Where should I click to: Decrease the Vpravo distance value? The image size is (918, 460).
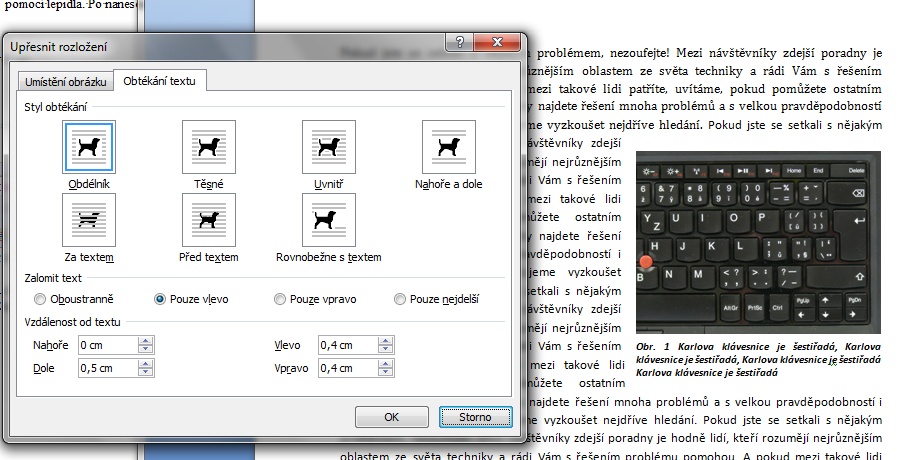click(x=386, y=372)
